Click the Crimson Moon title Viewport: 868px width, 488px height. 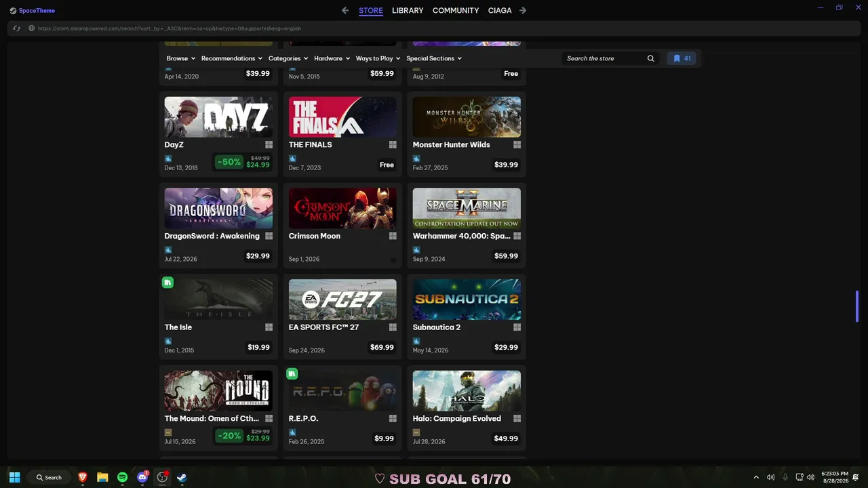[x=315, y=236]
